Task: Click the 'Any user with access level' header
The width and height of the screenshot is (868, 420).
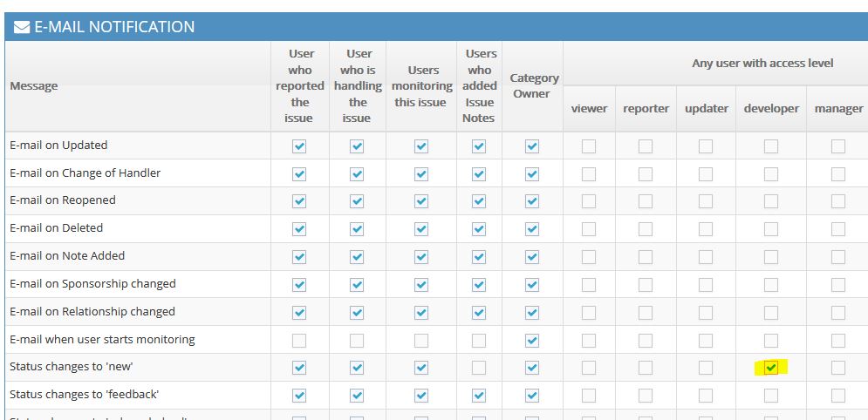Action: (762, 63)
